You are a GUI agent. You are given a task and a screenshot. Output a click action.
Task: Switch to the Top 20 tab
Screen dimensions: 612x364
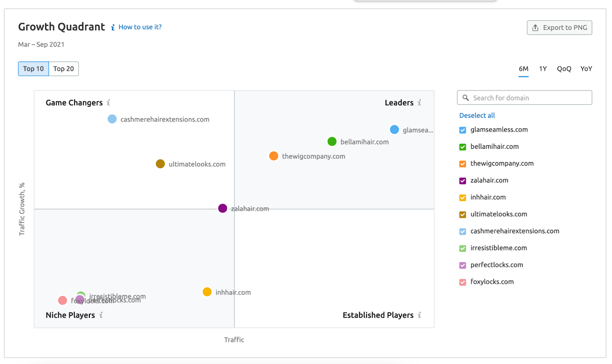[63, 68]
